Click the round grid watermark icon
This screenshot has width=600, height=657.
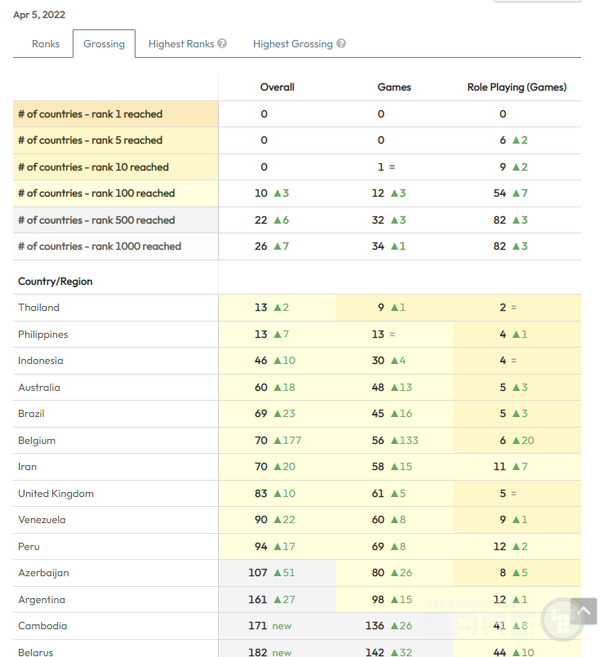(x=561, y=621)
